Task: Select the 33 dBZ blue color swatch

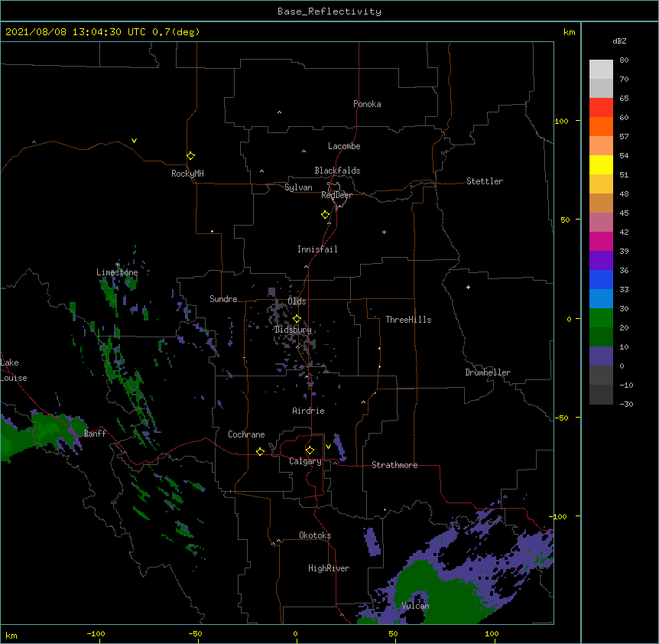Action: [601, 298]
